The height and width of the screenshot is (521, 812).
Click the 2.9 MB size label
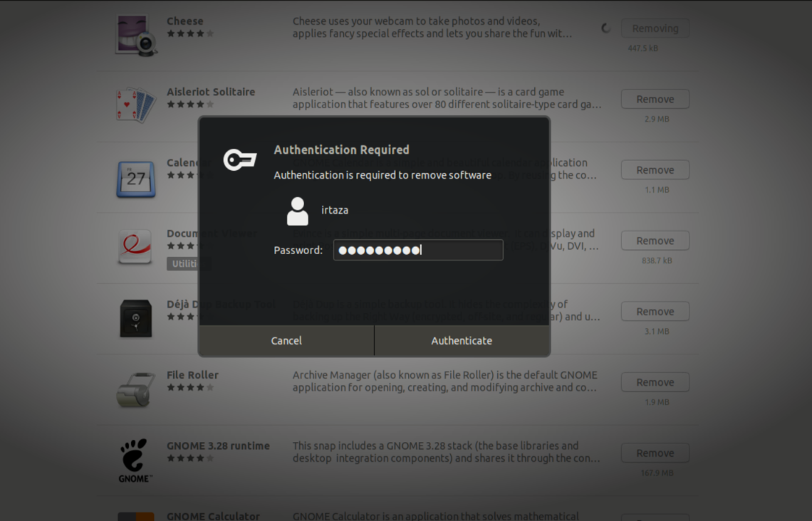point(657,119)
